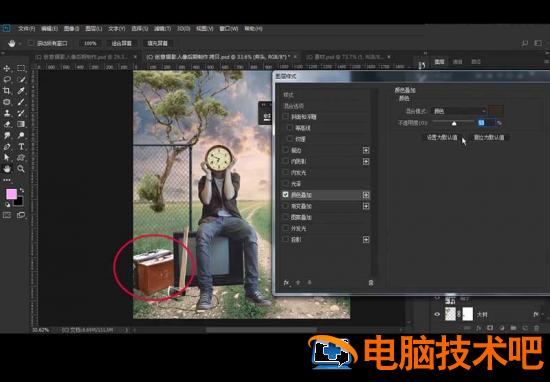Select the Zoom tool
The width and height of the screenshot is (550, 382).
click(x=21, y=169)
